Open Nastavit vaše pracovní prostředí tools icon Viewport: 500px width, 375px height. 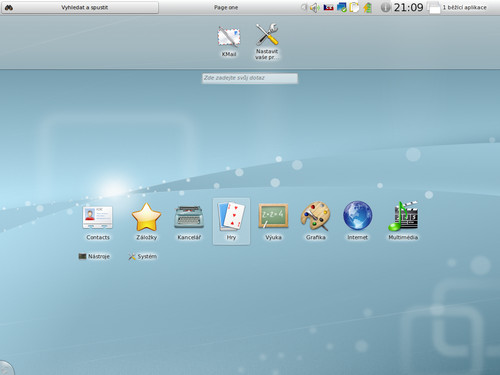[x=267, y=42]
